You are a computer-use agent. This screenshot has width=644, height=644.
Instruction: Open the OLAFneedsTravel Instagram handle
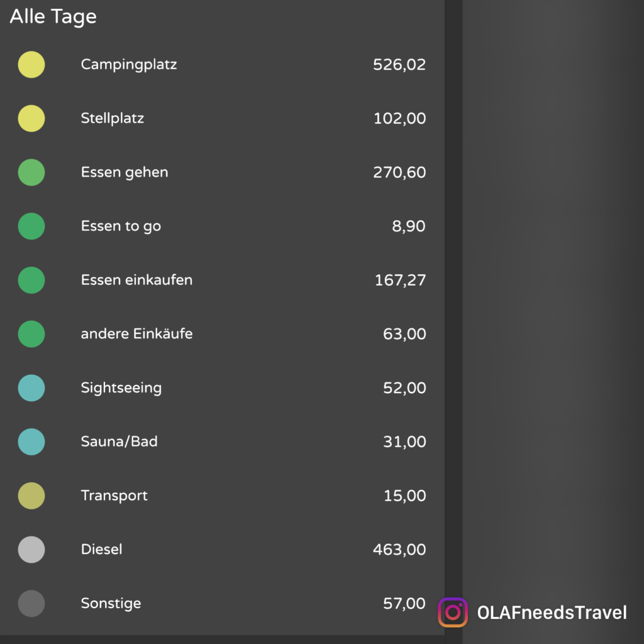pyautogui.click(x=552, y=613)
